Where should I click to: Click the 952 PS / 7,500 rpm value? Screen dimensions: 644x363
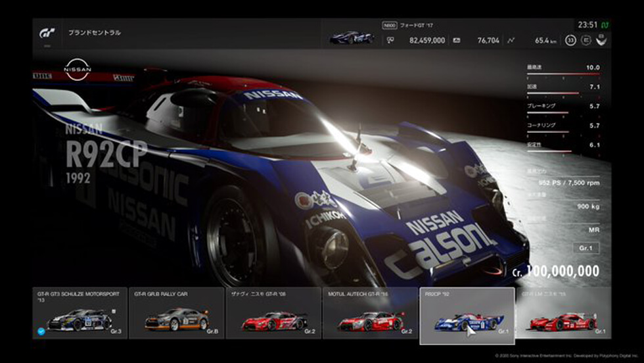tap(569, 183)
